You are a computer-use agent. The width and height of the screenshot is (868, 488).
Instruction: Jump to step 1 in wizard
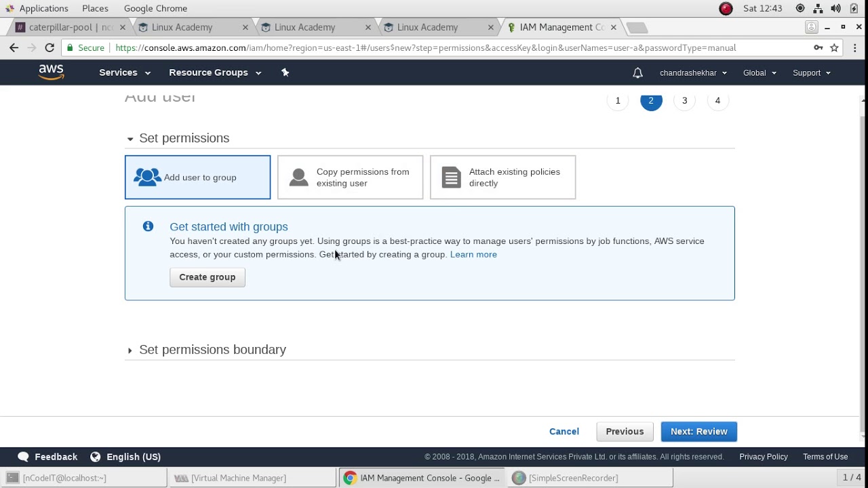pyautogui.click(x=618, y=100)
